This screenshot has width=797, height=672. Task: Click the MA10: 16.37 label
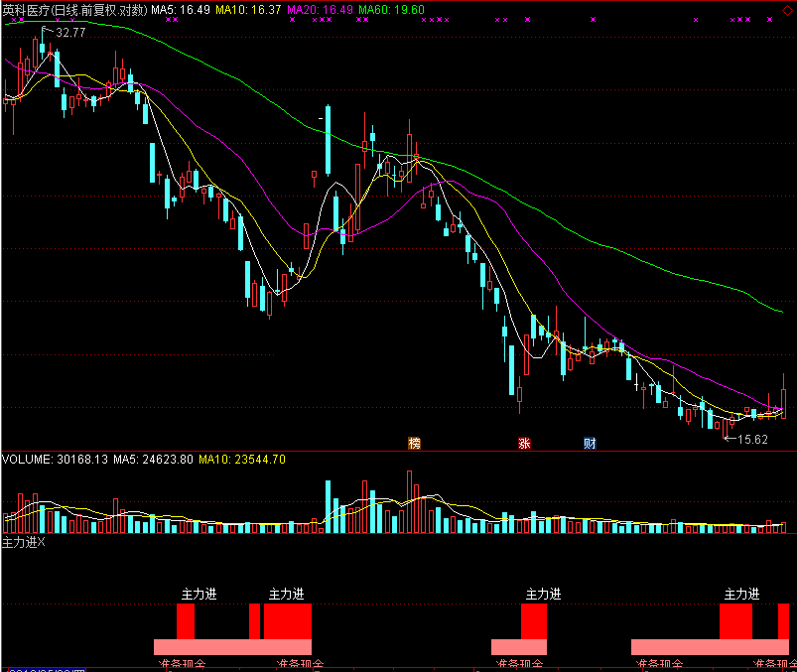tap(248, 10)
